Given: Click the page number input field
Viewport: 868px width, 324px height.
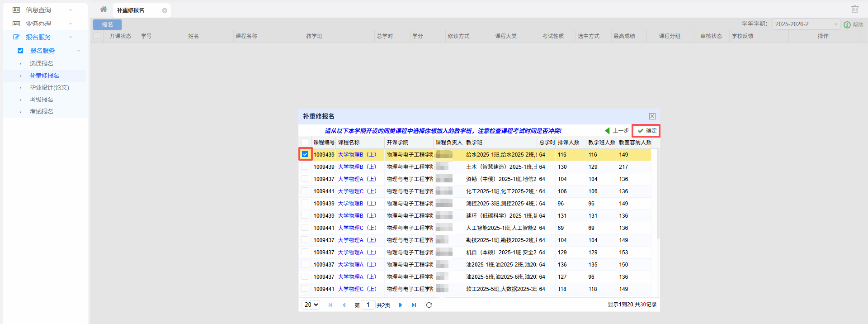Looking at the screenshot, I should (368, 305).
